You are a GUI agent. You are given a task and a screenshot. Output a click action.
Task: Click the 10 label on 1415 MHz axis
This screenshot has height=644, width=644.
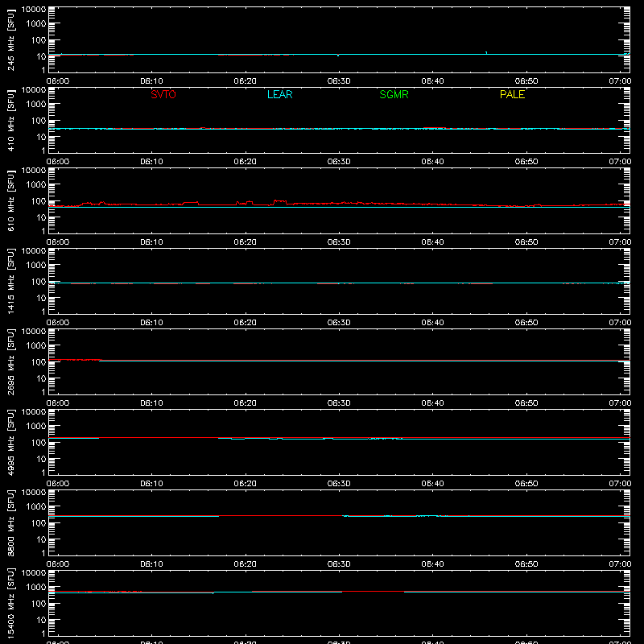[42, 298]
